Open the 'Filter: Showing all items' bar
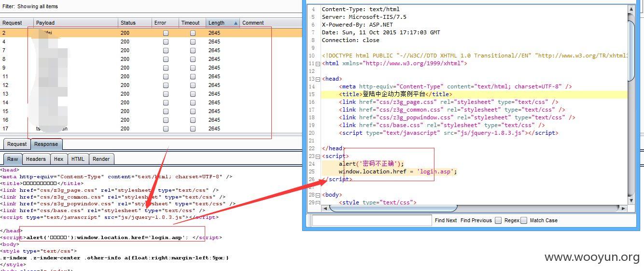 (150, 6)
